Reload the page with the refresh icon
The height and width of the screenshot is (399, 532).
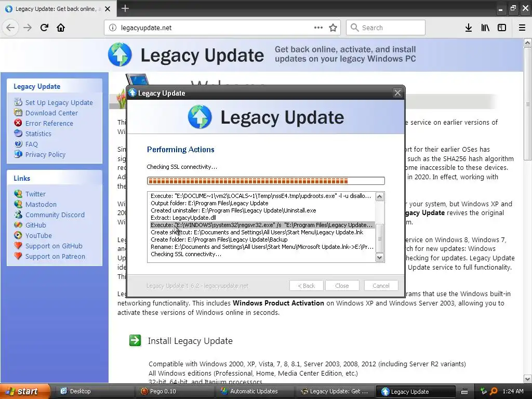click(x=44, y=28)
